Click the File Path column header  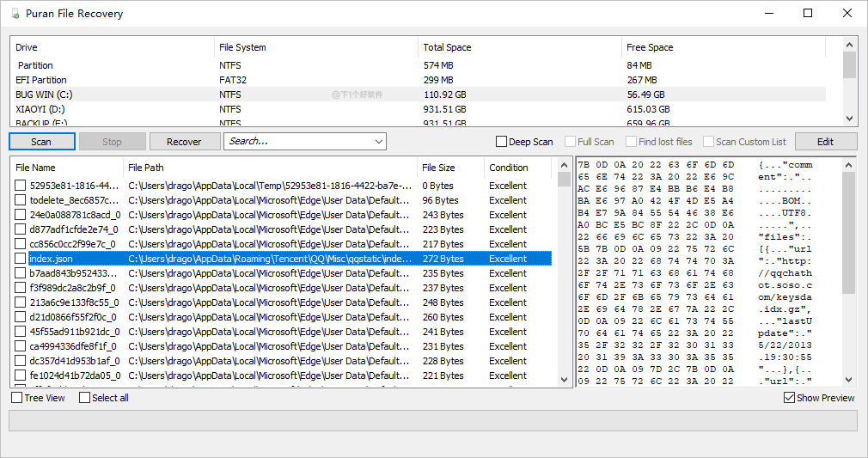[146, 168]
